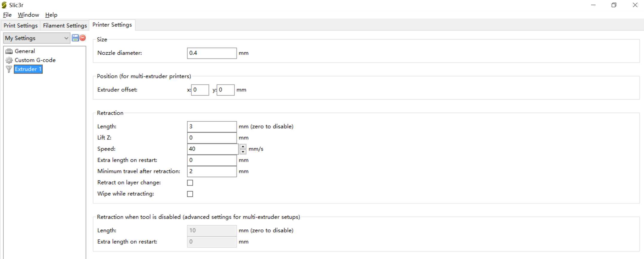Click the save preset floppy disk icon
The height and width of the screenshot is (259, 644).
(x=75, y=38)
